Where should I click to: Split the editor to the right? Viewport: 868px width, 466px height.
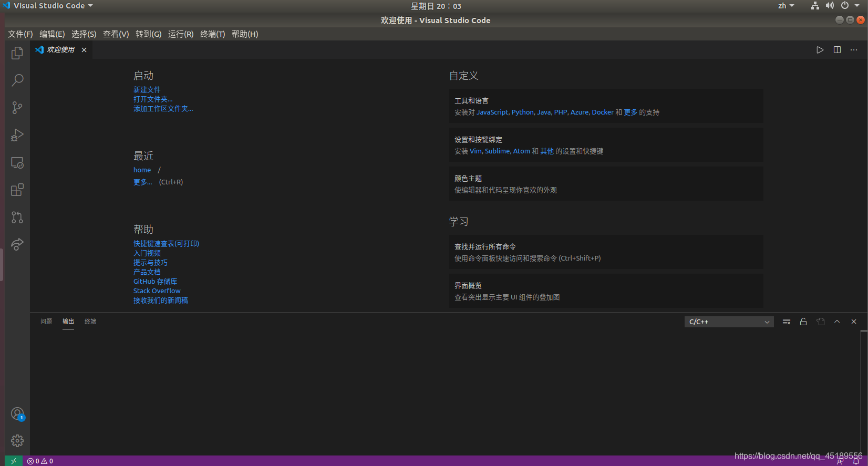[837, 50]
